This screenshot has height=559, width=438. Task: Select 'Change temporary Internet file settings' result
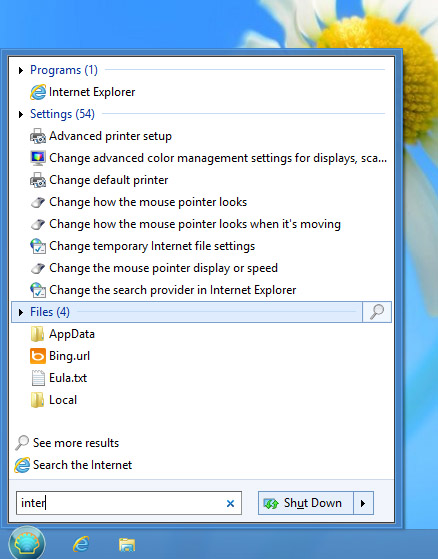tap(152, 246)
